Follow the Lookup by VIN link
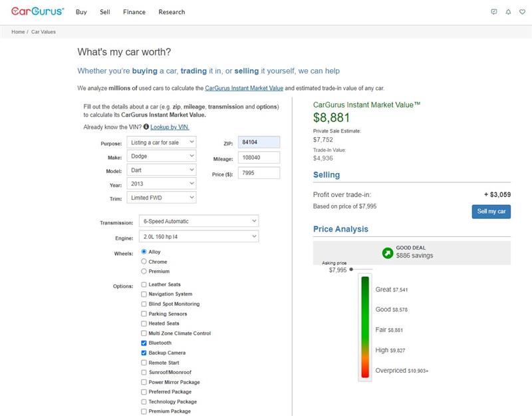The image size is (532, 416). click(170, 126)
